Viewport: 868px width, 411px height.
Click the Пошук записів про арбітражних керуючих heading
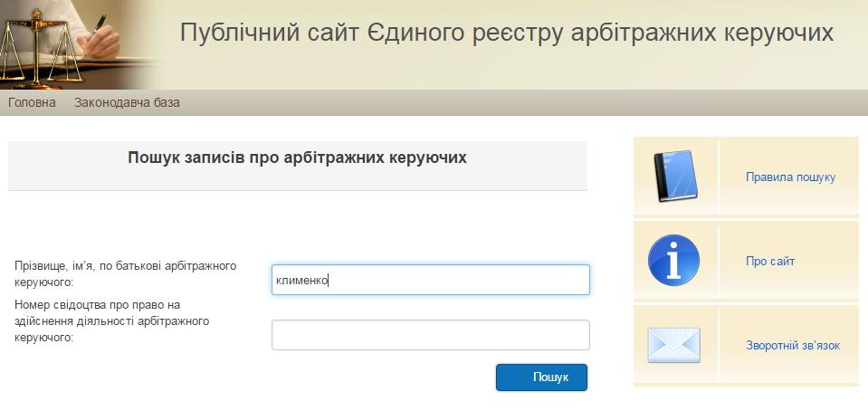(297, 158)
